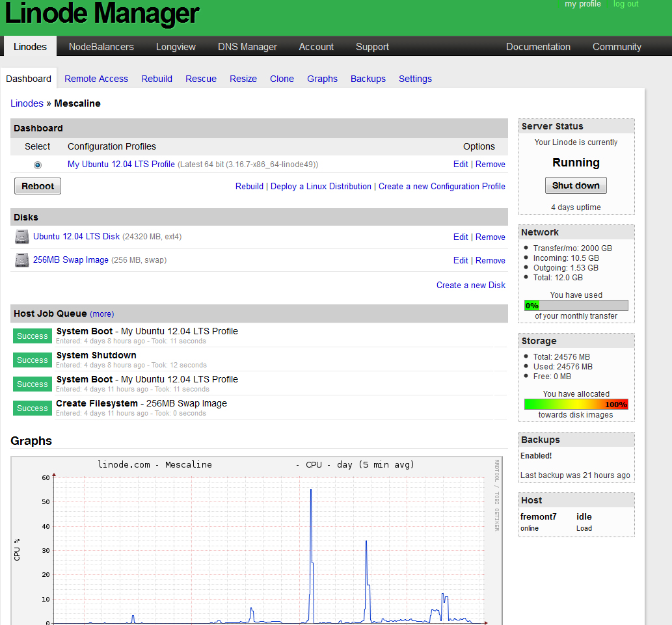The image size is (672, 625).
Task: Click 'Outgoing: 1.53 GB' entry
Action: 566,268
